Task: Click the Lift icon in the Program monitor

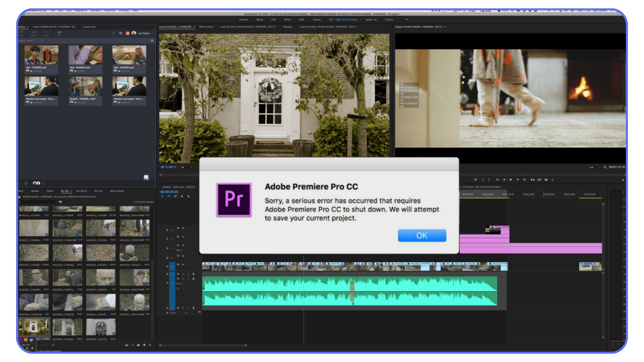Action: [x=532, y=180]
